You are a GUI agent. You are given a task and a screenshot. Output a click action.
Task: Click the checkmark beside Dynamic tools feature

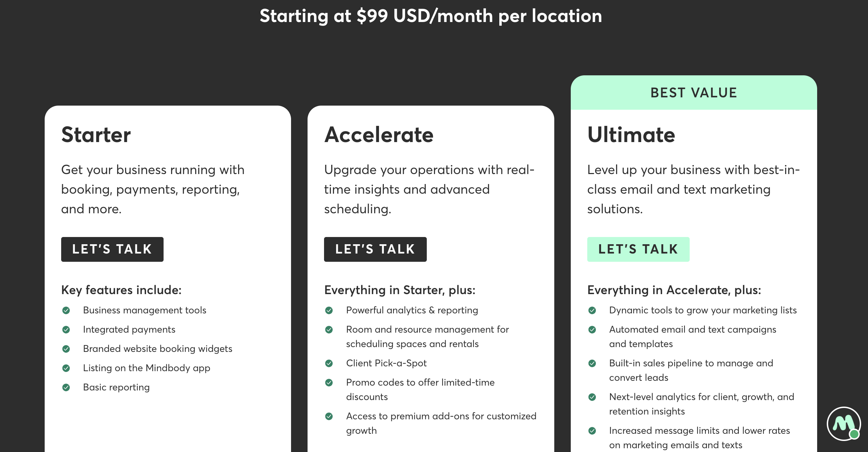[592, 310]
